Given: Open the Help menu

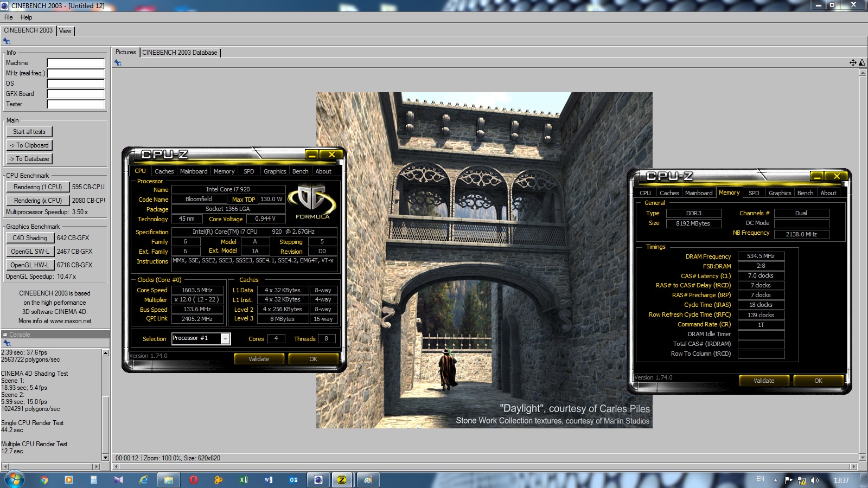Looking at the screenshot, I should pos(26,17).
